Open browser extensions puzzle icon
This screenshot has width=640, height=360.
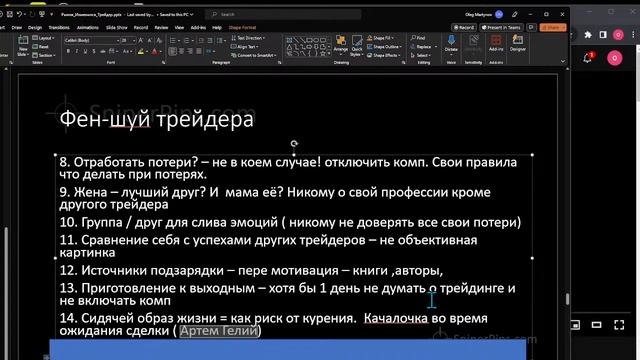[x=588, y=35]
